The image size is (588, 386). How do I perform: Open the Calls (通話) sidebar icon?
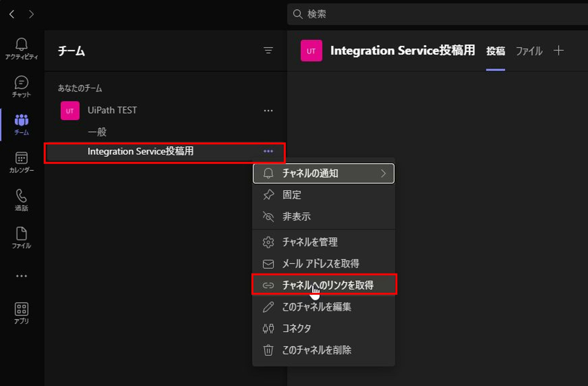click(x=22, y=200)
